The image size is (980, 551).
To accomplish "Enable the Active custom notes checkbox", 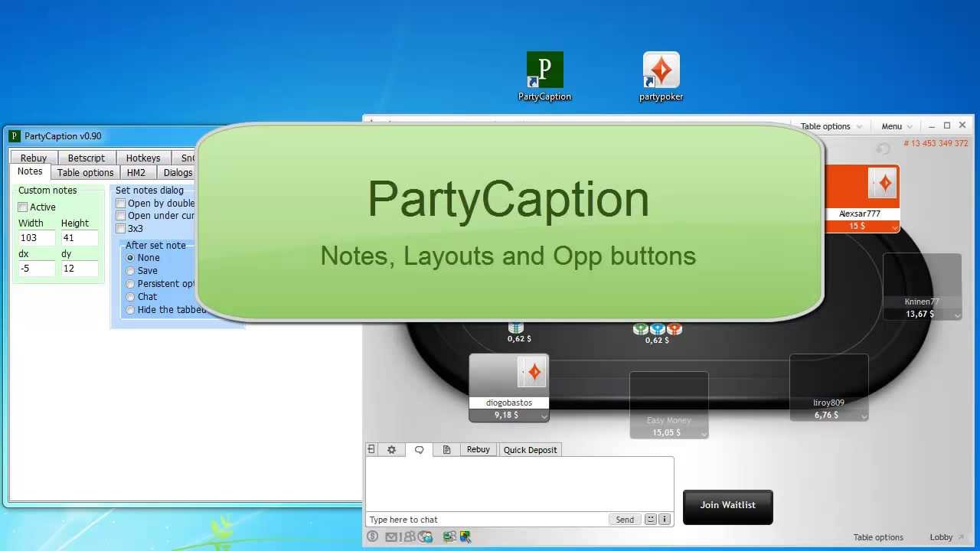I will [23, 207].
